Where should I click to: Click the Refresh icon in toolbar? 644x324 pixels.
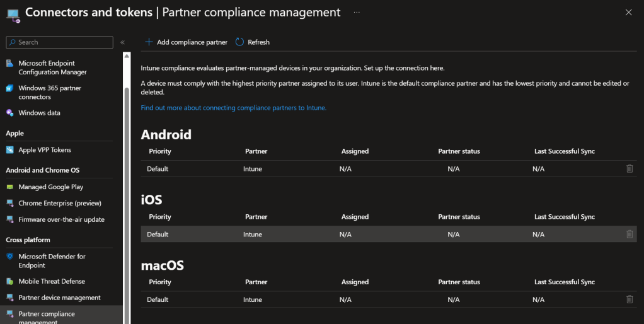coord(239,42)
